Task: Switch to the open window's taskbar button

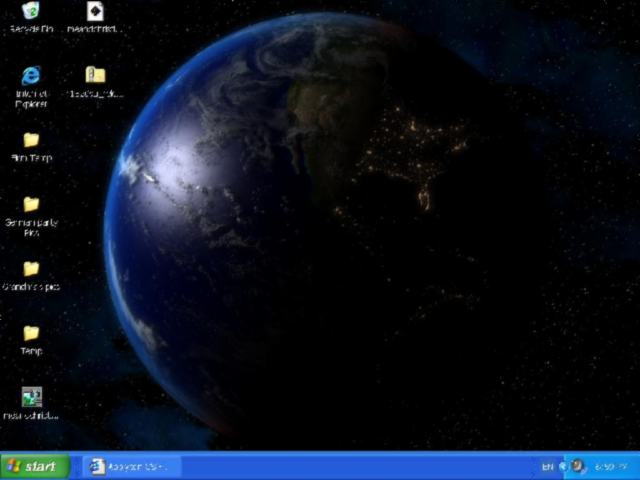Action: click(130, 466)
